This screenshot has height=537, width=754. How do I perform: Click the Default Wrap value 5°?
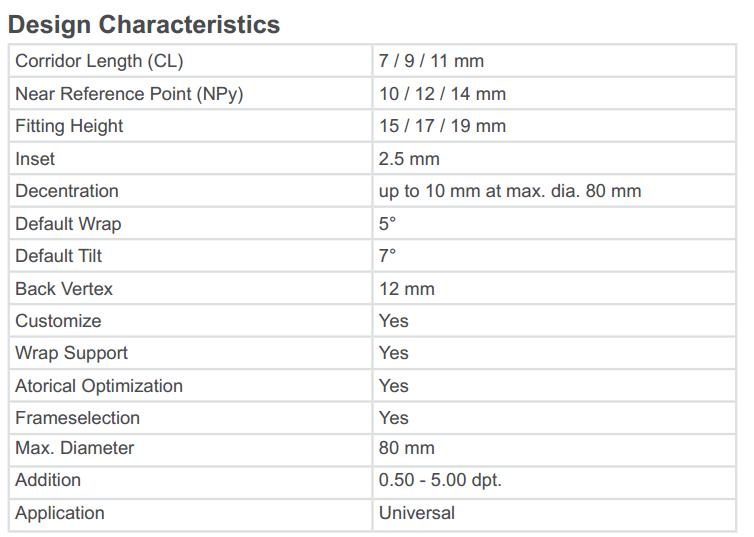coord(388,224)
